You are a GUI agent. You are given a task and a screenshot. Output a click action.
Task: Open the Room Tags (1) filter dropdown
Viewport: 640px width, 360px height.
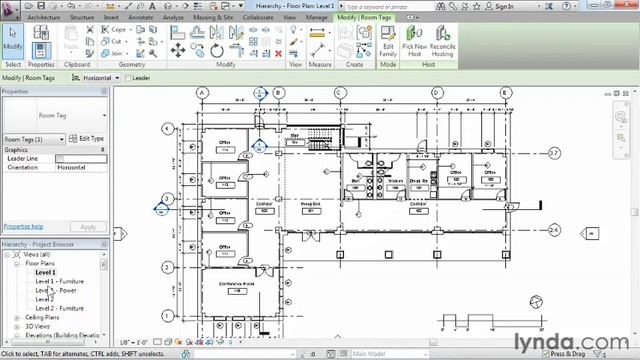pos(62,140)
